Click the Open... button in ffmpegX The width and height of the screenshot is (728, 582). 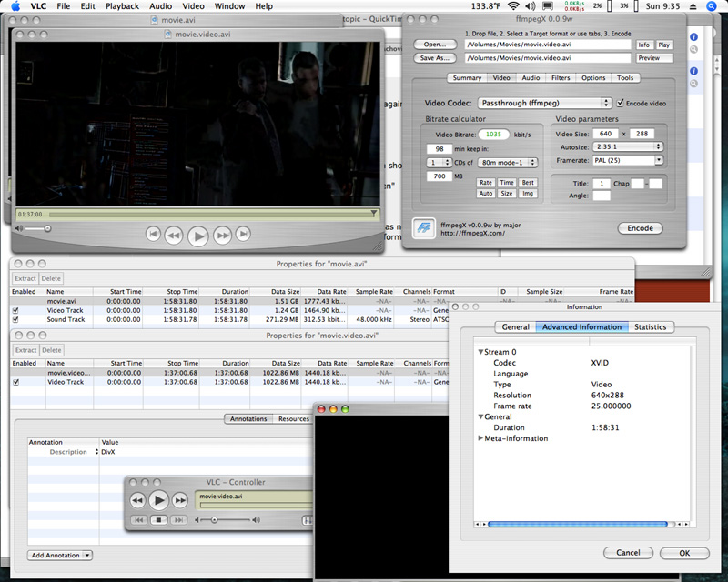435,45
